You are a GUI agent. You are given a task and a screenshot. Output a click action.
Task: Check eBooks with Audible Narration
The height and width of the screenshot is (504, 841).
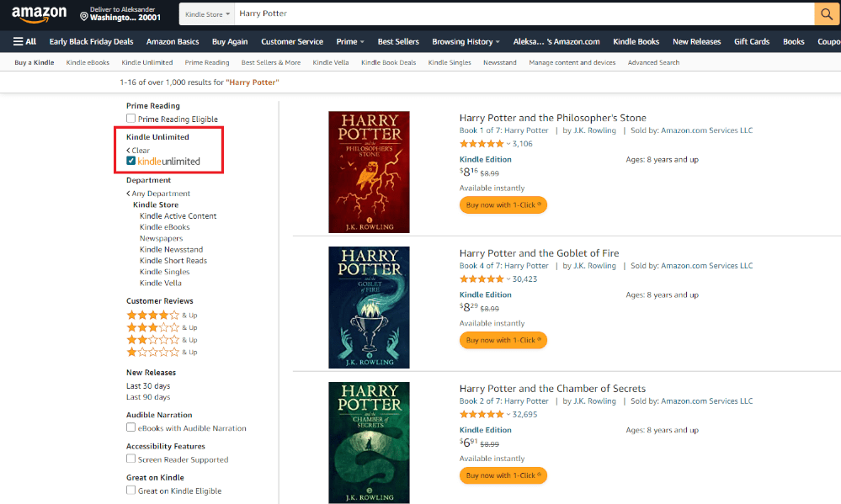(x=130, y=427)
